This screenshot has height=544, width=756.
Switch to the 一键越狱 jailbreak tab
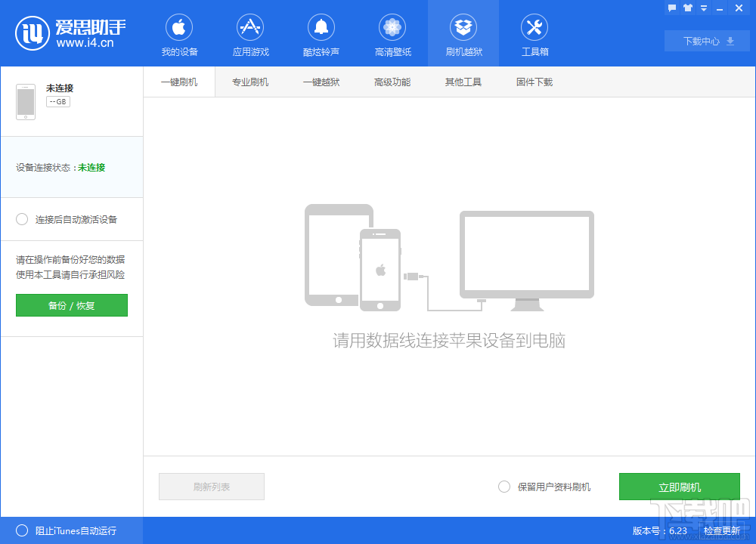[x=321, y=82]
